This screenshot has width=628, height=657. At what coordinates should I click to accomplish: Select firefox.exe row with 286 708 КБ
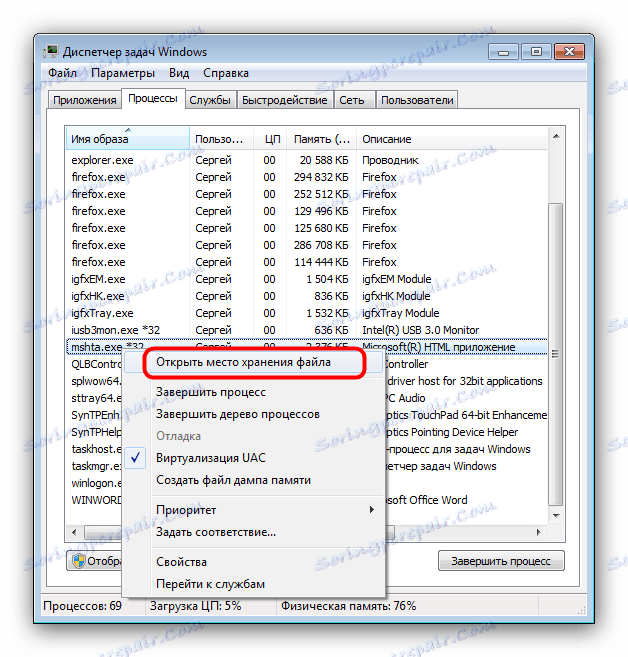coord(307,245)
